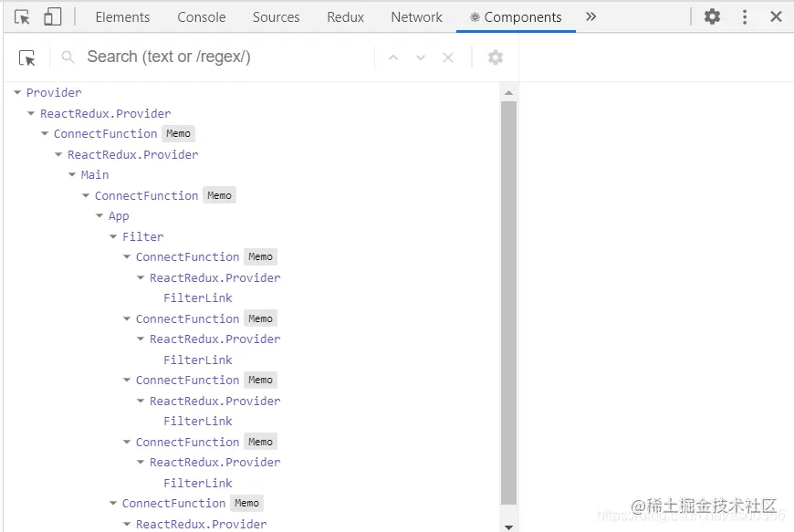Clear the component search field
The width and height of the screenshot is (794, 532).
[x=447, y=57]
